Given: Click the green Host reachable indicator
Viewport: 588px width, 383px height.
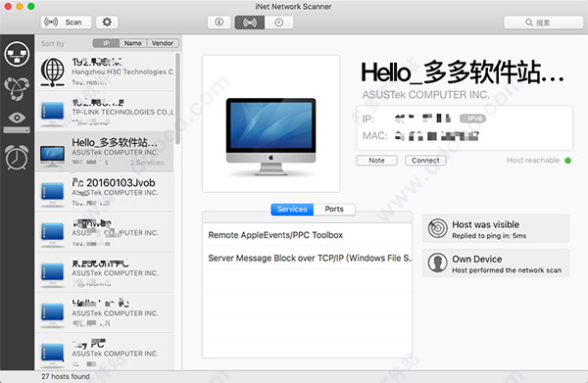Looking at the screenshot, I should [568, 161].
